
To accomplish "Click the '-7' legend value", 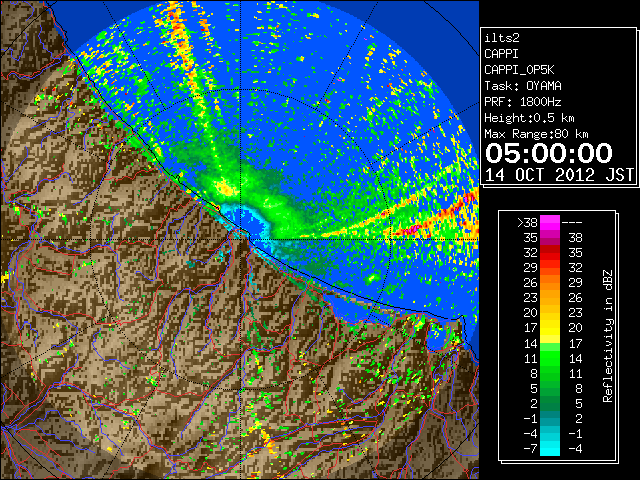I will 531,448.
